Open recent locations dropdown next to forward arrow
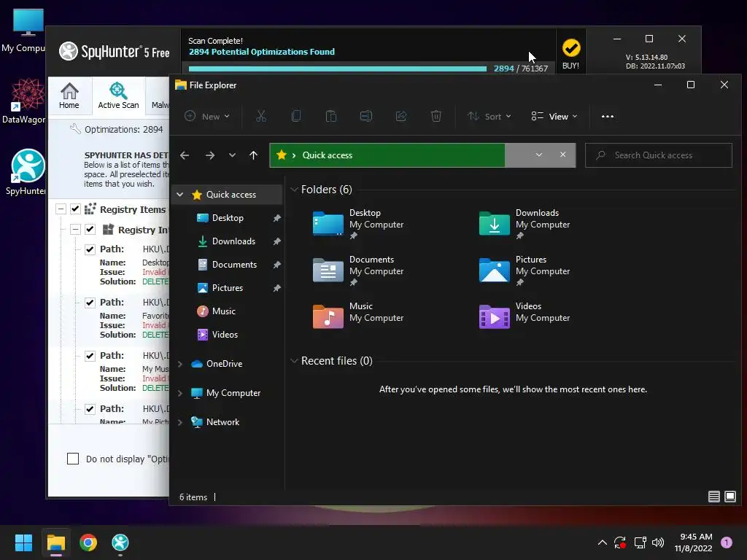 (x=232, y=155)
